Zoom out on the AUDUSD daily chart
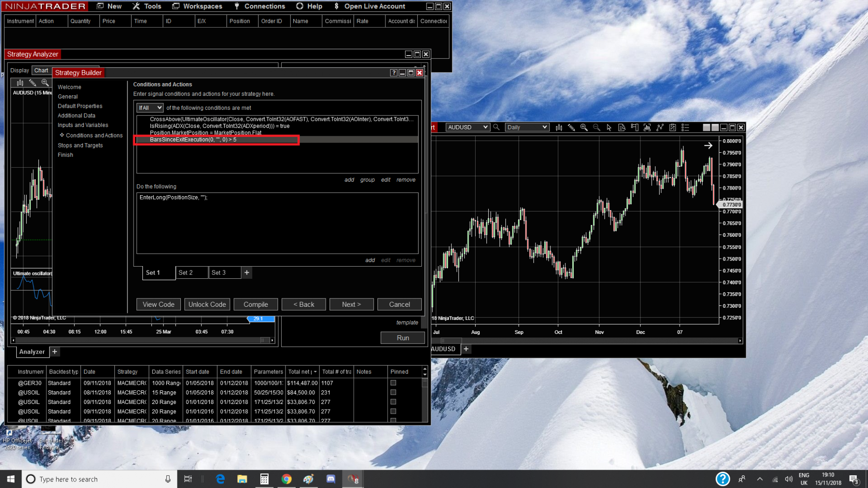 [597, 127]
